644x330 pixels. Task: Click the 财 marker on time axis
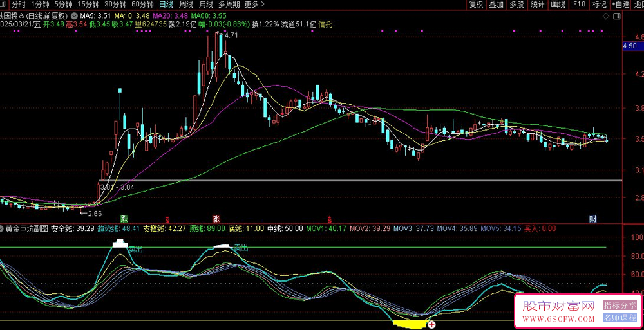click(592, 218)
